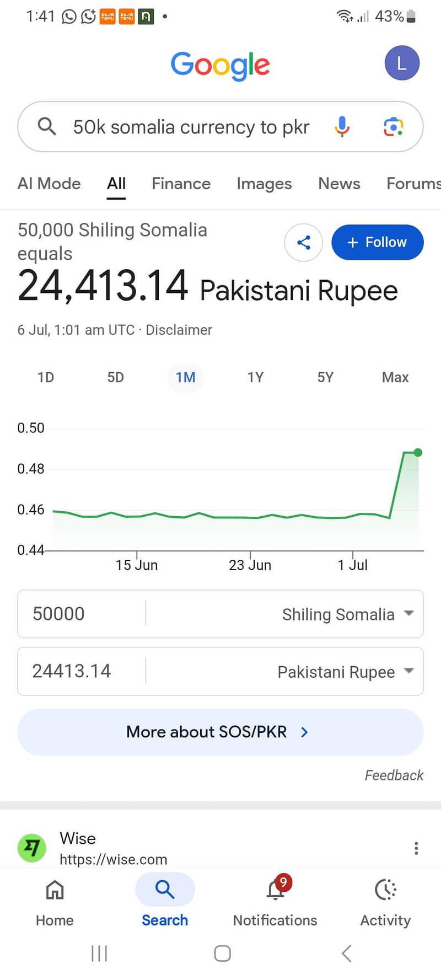This screenshot has width=441, height=980.
Task: Tap the Android back navigation arrow
Action: click(346, 953)
